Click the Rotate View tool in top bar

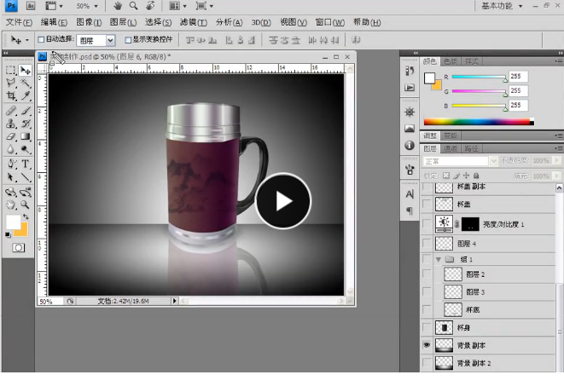pos(150,6)
